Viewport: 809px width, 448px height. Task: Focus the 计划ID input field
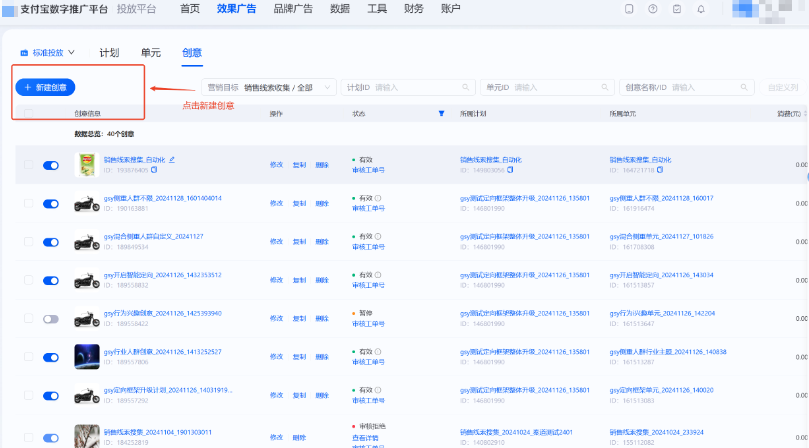pos(407,87)
